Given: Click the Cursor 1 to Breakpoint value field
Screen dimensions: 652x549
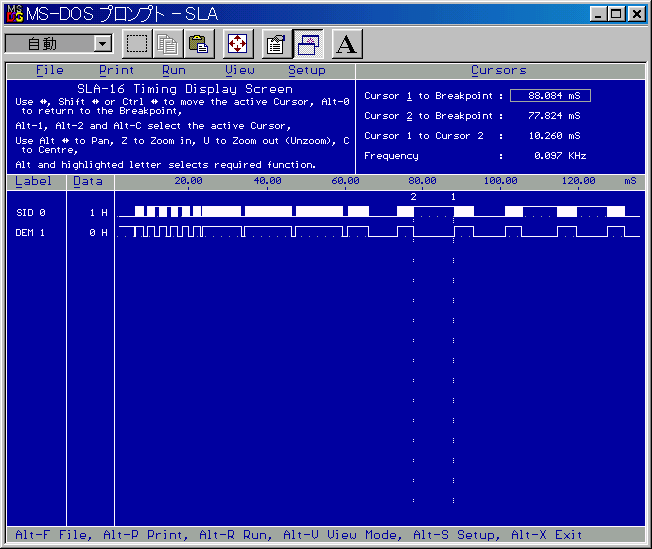Looking at the screenshot, I should (x=549, y=96).
